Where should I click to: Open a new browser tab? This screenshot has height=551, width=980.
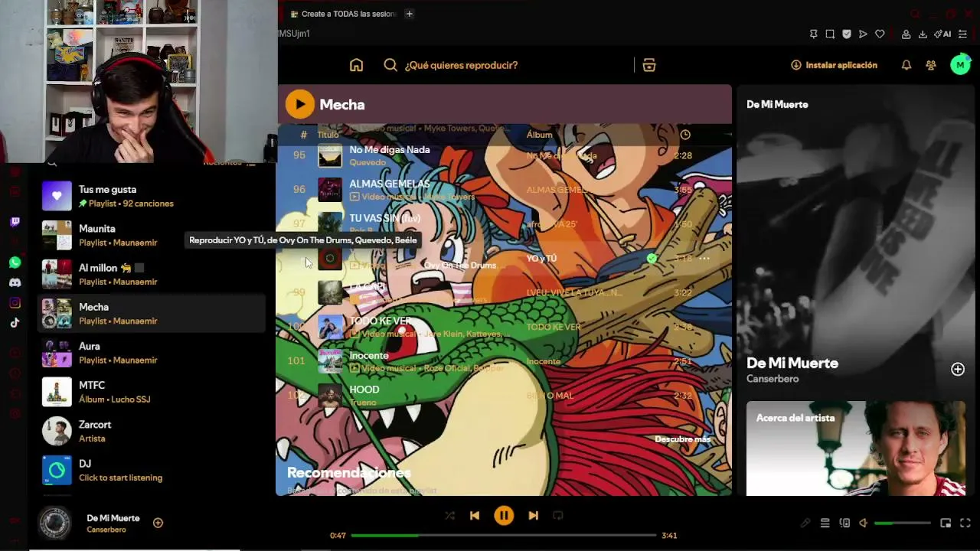click(409, 14)
